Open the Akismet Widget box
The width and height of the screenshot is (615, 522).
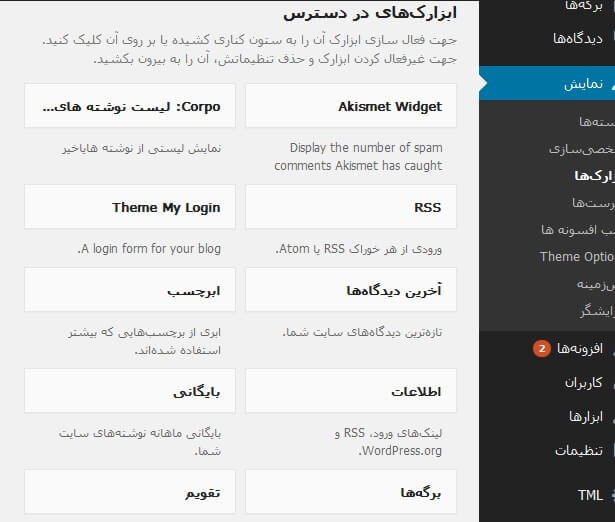[x=351, y=106]
